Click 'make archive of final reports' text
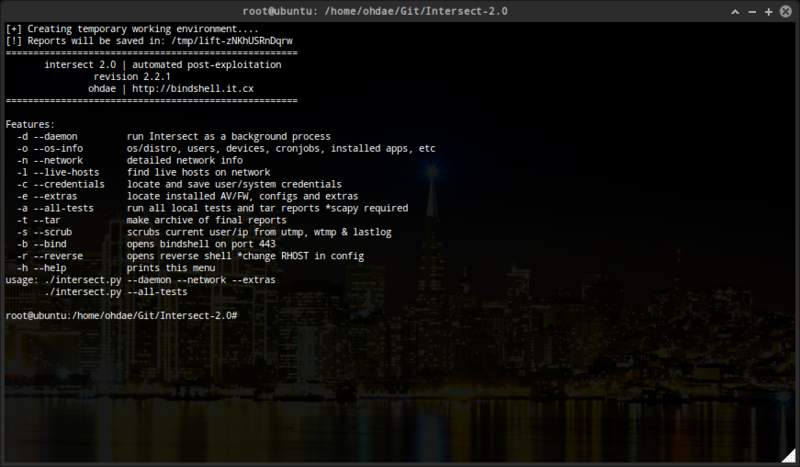 pyautogui.click(x=207, y=220)
